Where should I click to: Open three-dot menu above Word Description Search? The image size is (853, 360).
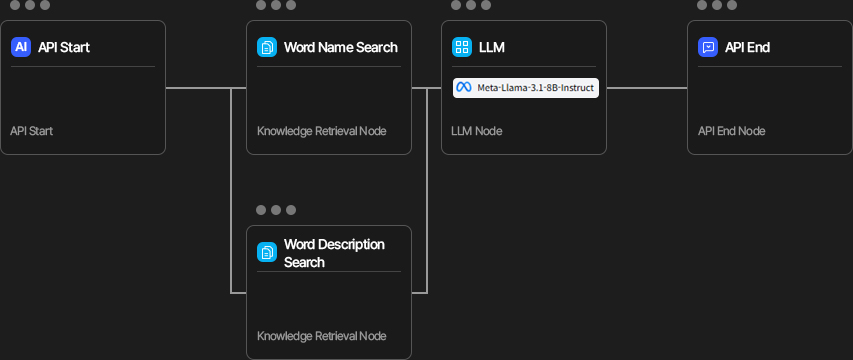(x=276, y=210)
